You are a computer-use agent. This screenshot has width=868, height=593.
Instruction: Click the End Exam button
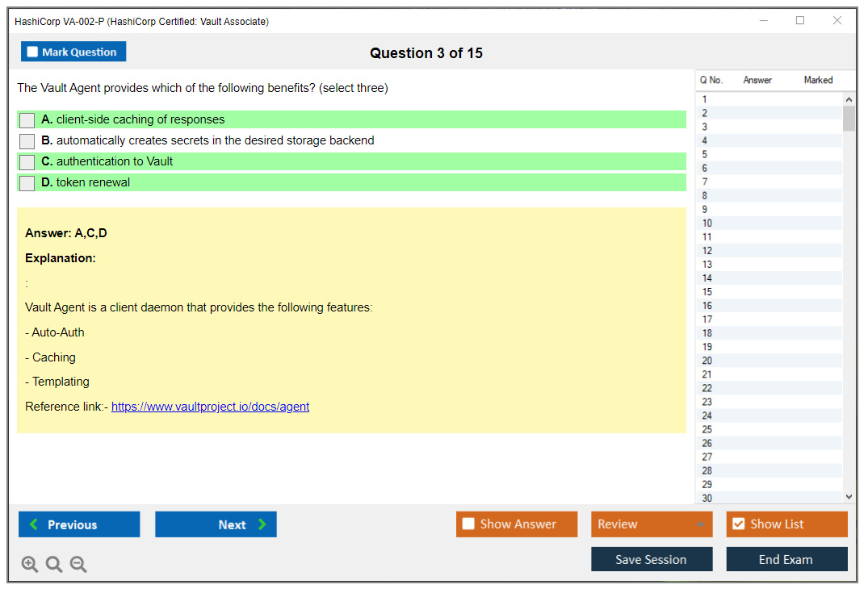[x=786, y=559]
